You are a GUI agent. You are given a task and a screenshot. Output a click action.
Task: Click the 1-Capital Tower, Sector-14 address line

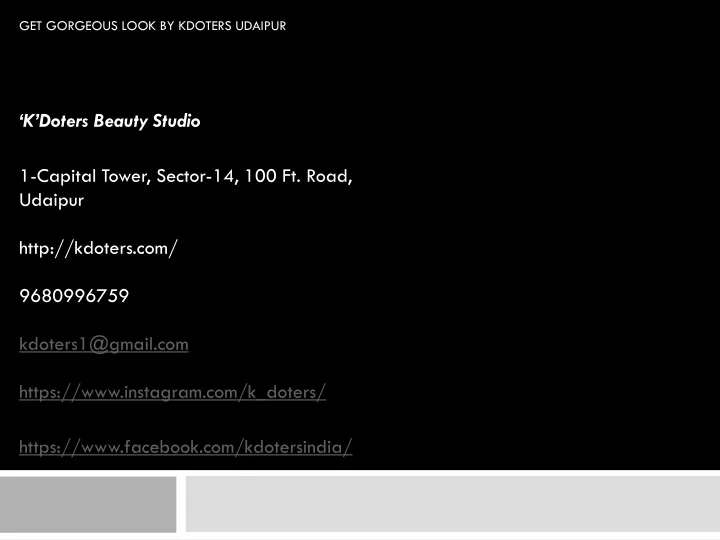(186, 176)
